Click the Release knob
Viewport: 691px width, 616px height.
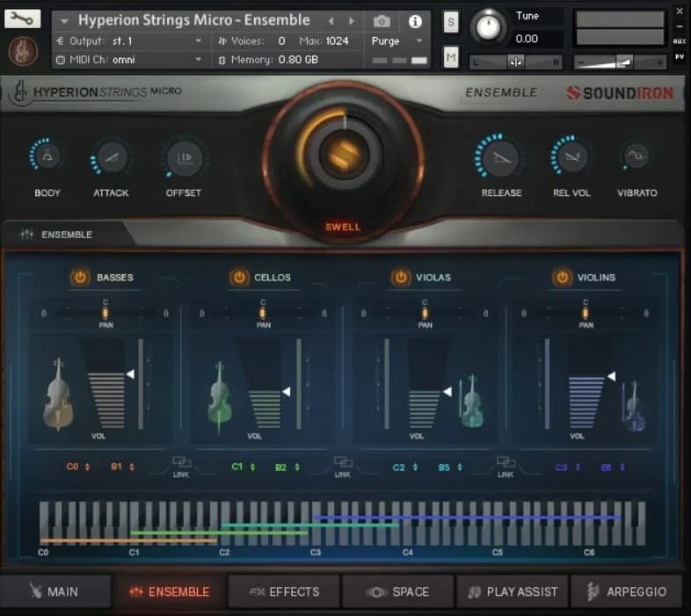(501, 157)
